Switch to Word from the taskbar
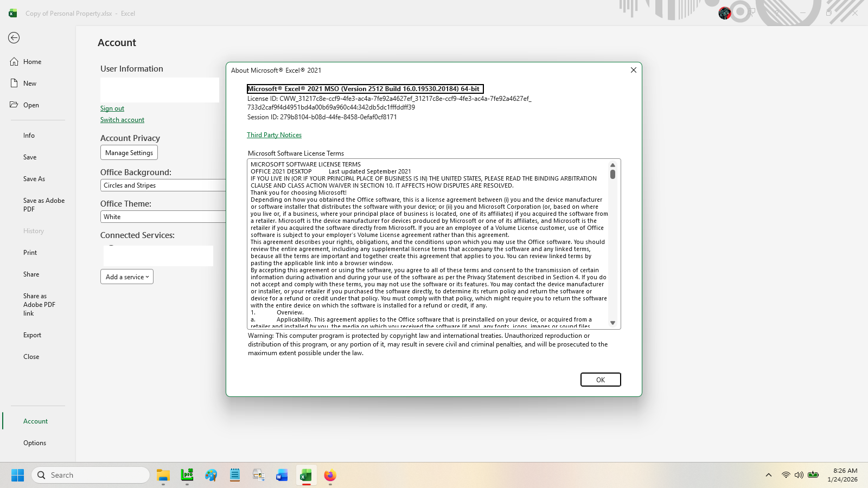The height and width of the screenshot is (488, 868). pyautogui.click(x=282, y=476)
